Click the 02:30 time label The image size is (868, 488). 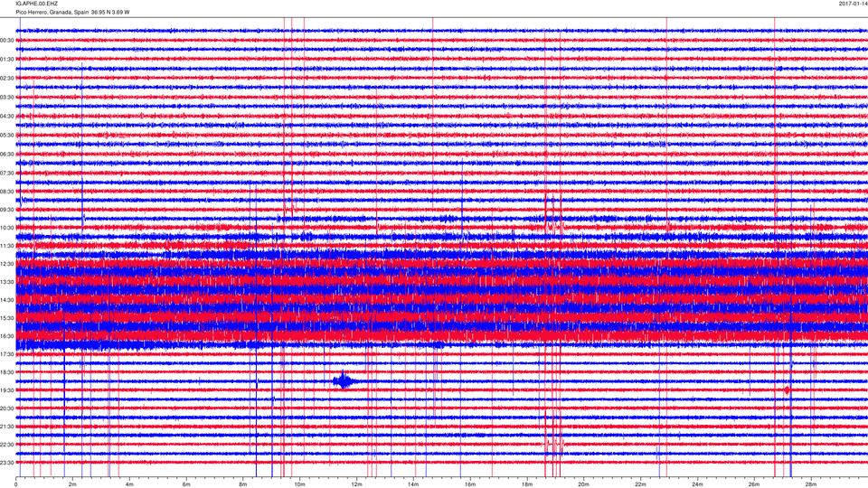[x=7, y=79]
